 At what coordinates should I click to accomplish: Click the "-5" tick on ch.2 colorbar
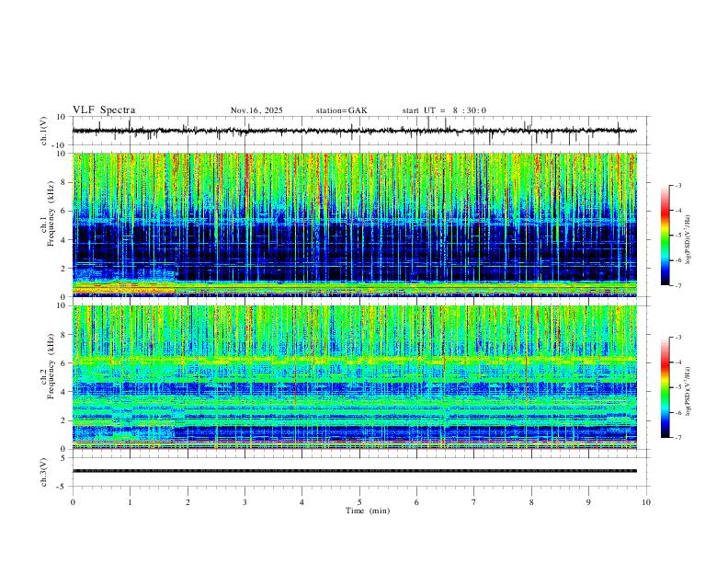click(x=678, y=387)
